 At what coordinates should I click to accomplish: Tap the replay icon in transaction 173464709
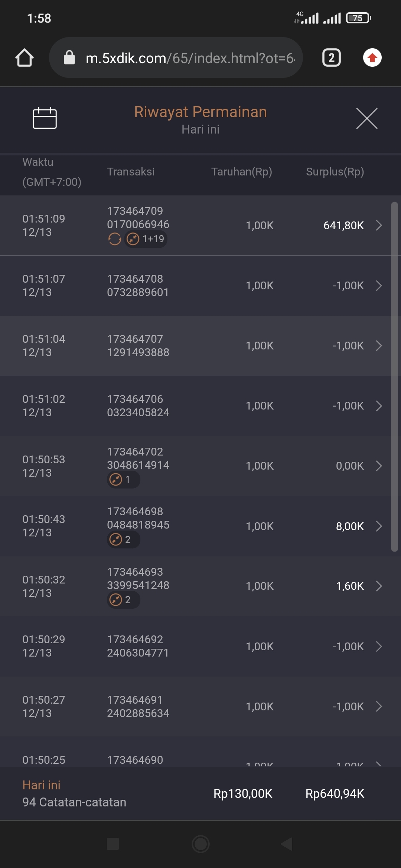click(115, 239)
